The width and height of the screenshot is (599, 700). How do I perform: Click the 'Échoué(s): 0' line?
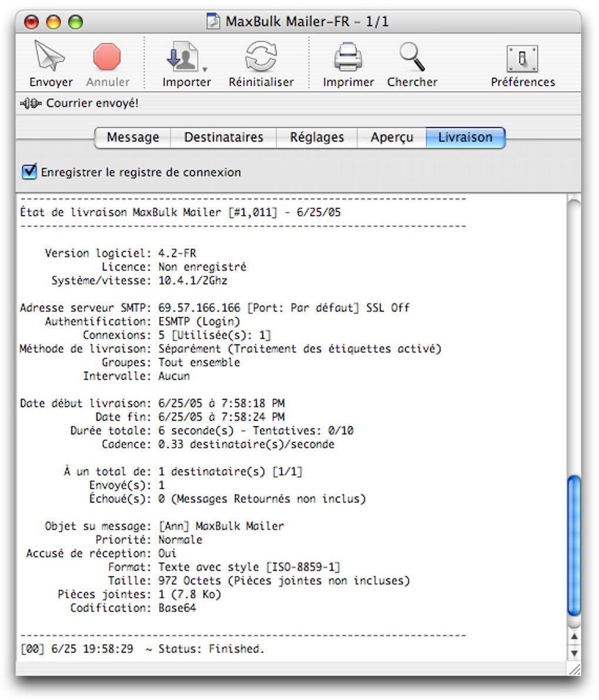(227, 498)
